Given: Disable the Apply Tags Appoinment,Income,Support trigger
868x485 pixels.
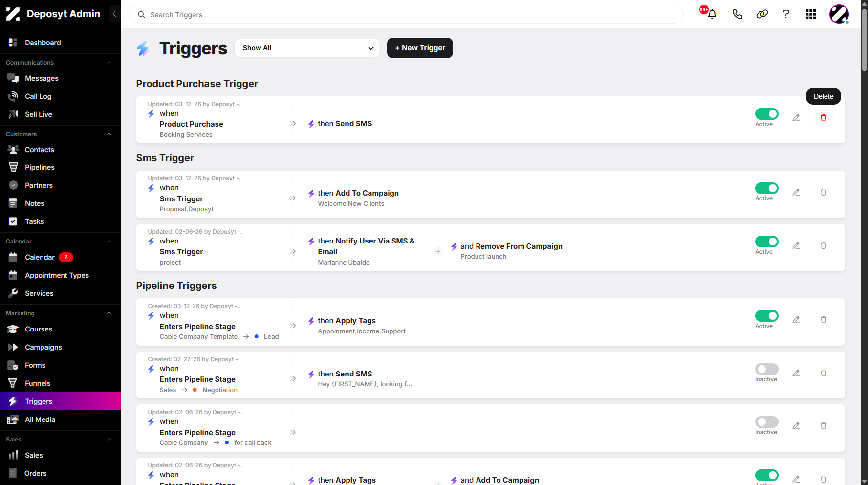Looking at the screenshot, I should coord(767,316).
